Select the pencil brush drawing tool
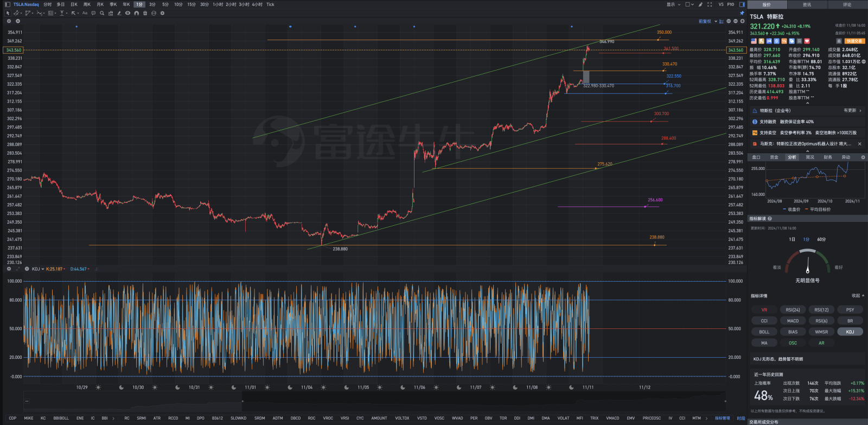The width and height of the screenshot is (868, 425). pos(119,13)
